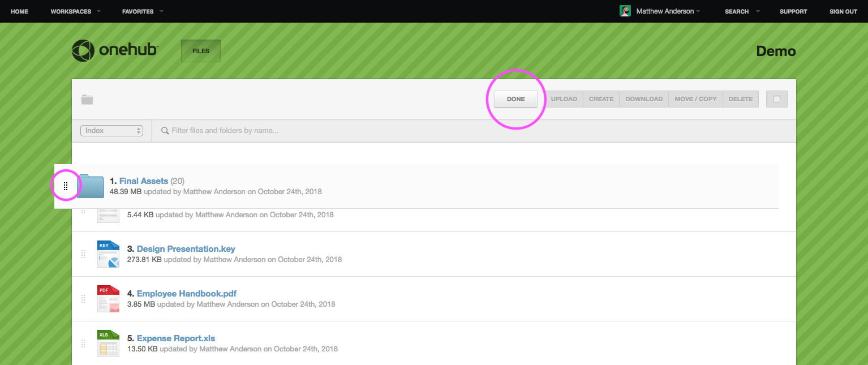
Task: Click the XLS spreadsheet file icon
Action: tap(108, 343)
